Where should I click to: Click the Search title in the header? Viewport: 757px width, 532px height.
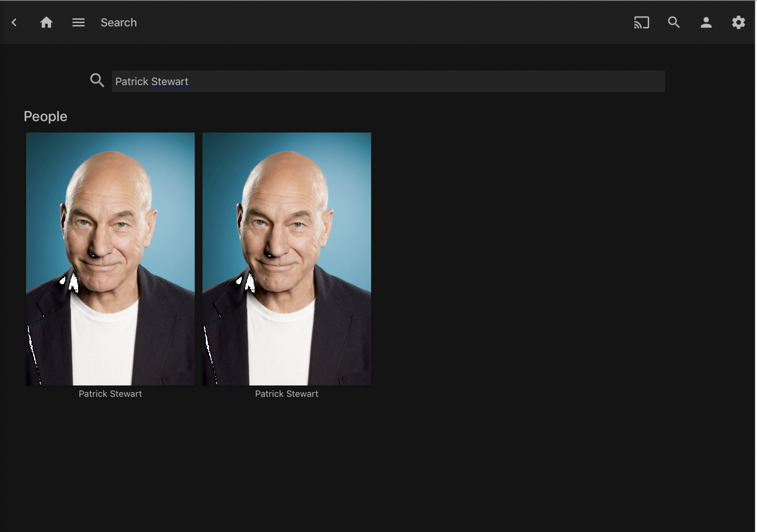click(118, 22)
